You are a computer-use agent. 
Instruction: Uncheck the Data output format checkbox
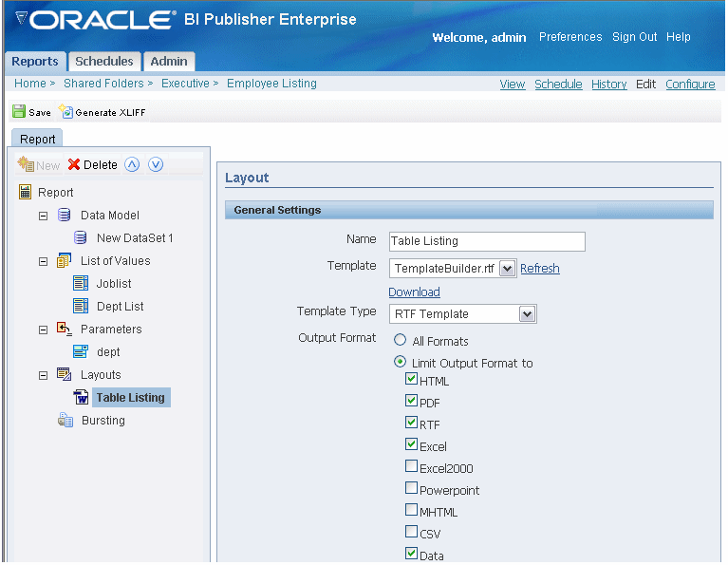click(411, 554)
